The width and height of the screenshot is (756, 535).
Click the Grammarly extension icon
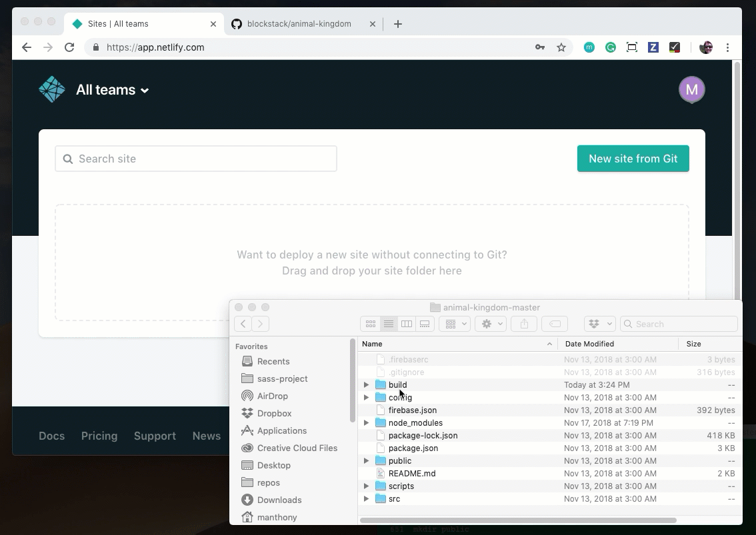tap(611, 47)
